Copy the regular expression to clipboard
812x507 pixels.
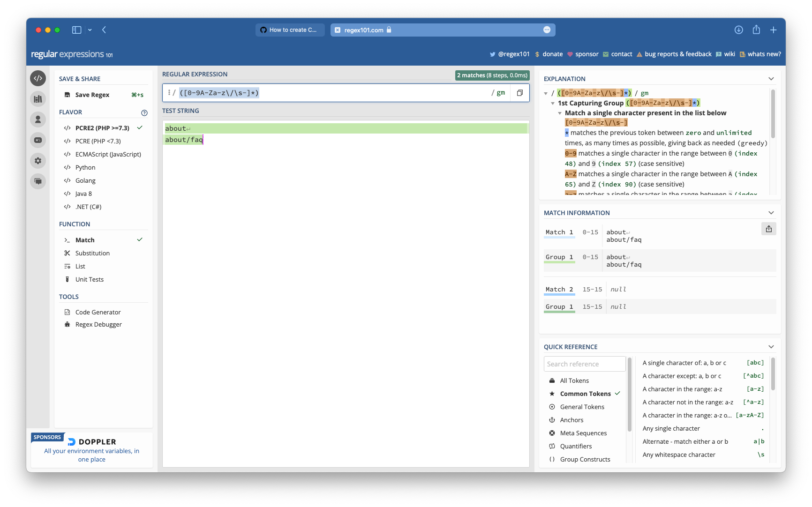point(519,92)
